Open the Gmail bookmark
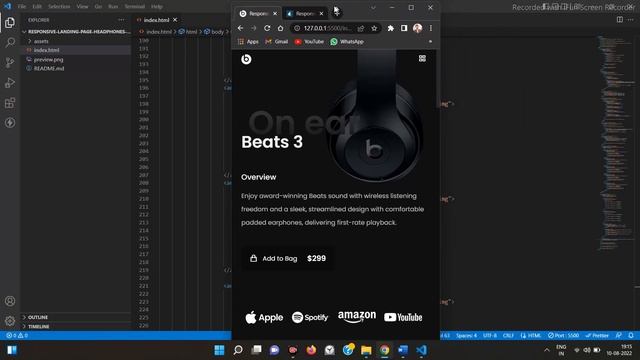Image resolution: width=640 pixels, height=360 pixels. pos(277,42)
